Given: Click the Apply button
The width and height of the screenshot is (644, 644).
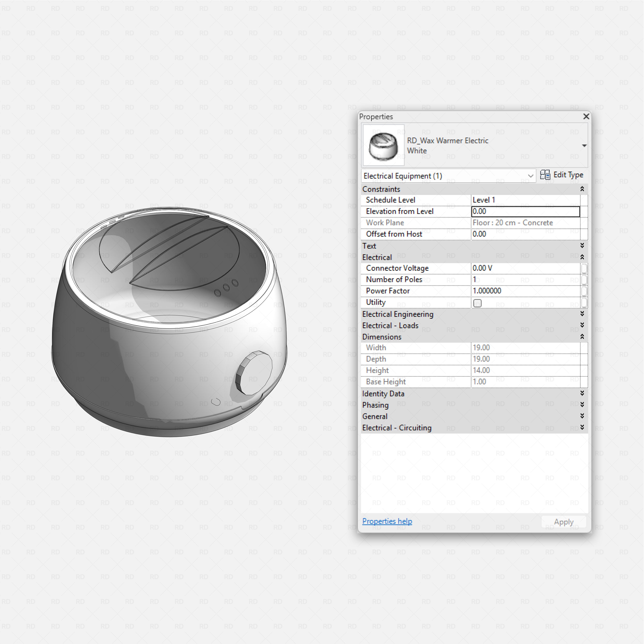Looking at the screenshot, I should point(563,521).
